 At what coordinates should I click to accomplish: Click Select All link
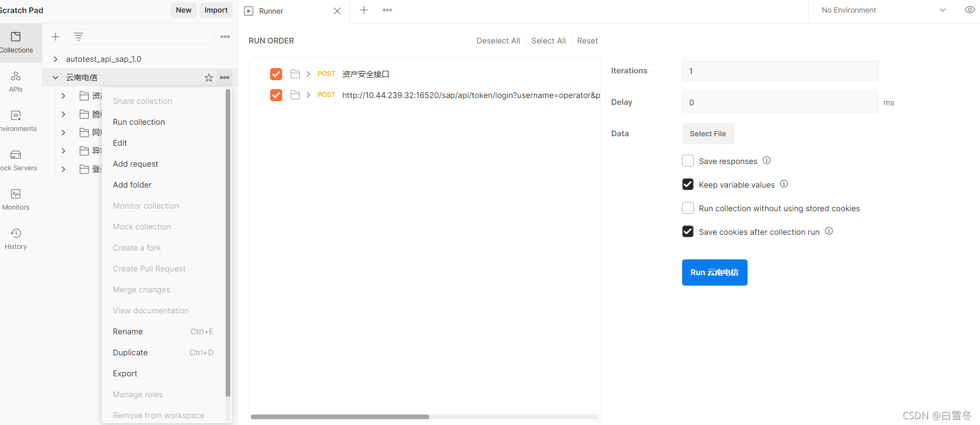549,41
